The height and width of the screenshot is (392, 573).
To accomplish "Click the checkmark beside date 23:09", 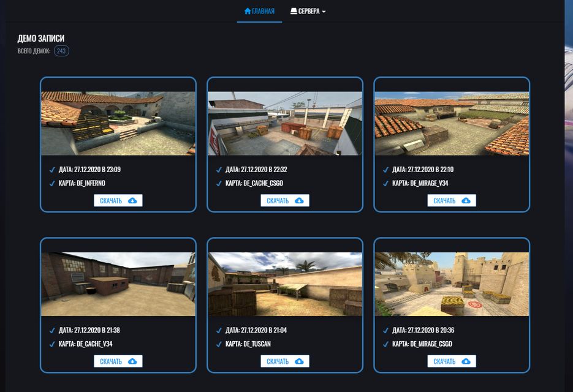I will click(52, 170).
